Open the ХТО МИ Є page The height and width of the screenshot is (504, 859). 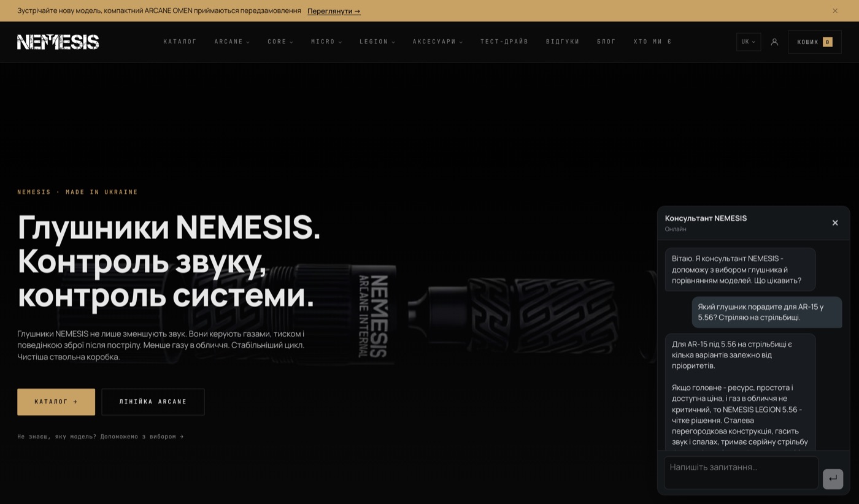point(653,42)
